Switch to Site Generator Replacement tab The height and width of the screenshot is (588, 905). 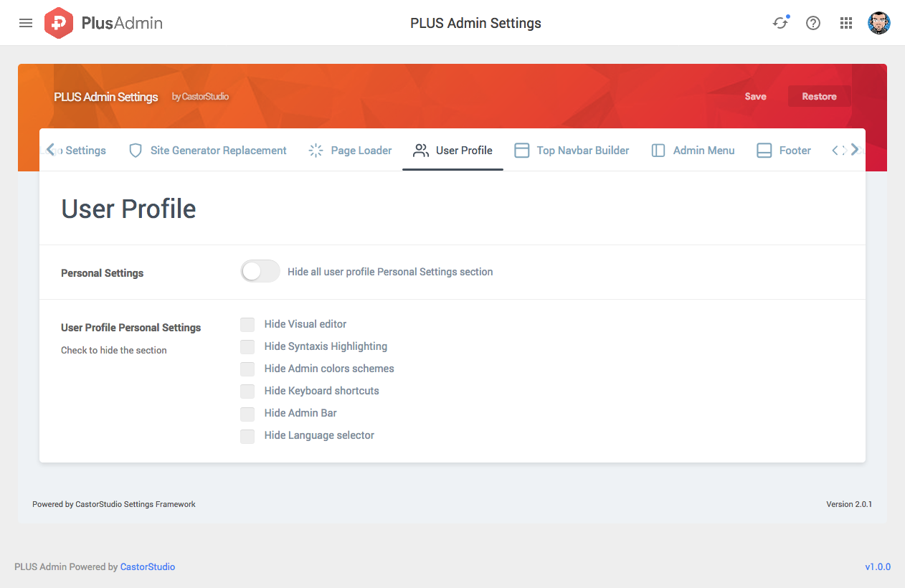tap(207, 151)
